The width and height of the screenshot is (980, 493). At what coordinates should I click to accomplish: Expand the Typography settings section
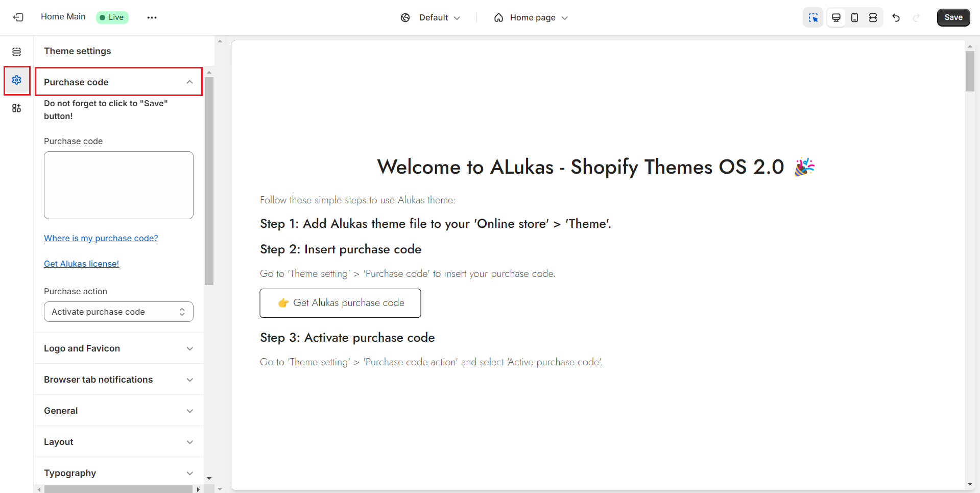(118, 473)
